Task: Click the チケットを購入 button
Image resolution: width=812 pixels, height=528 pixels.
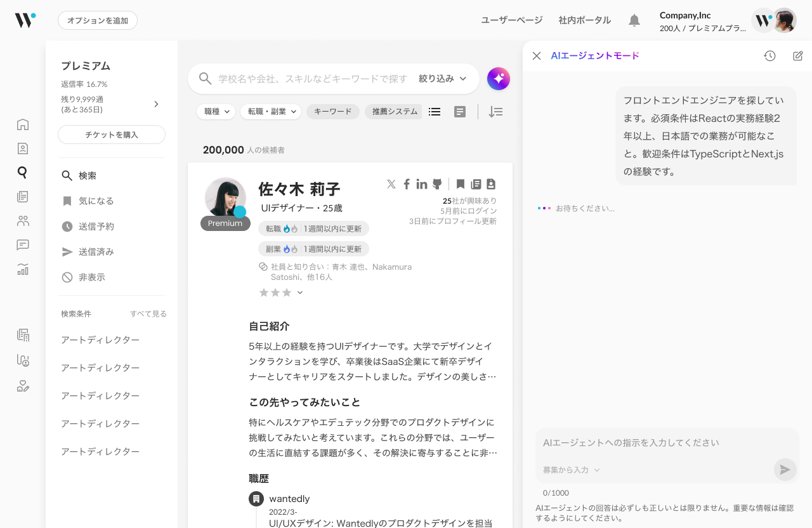Action: tap(112, 135)
